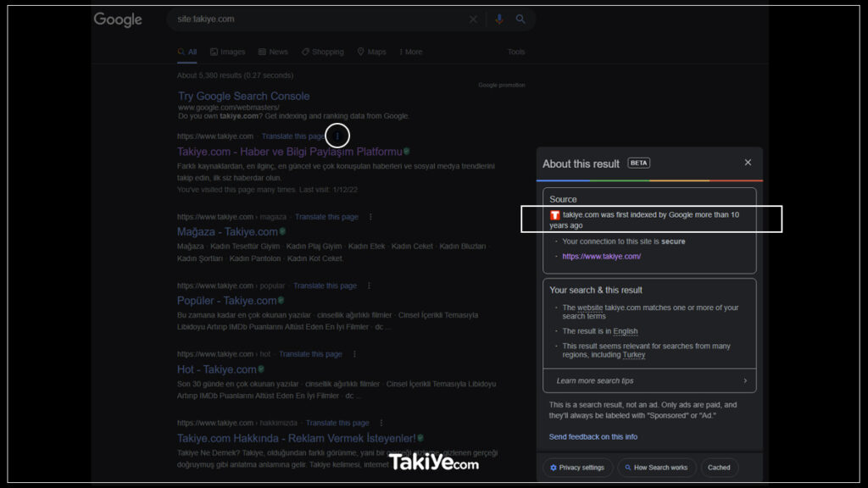The image size is (868, 488).
Task: Translate the Hakkında result page
Action: point(337,423)
